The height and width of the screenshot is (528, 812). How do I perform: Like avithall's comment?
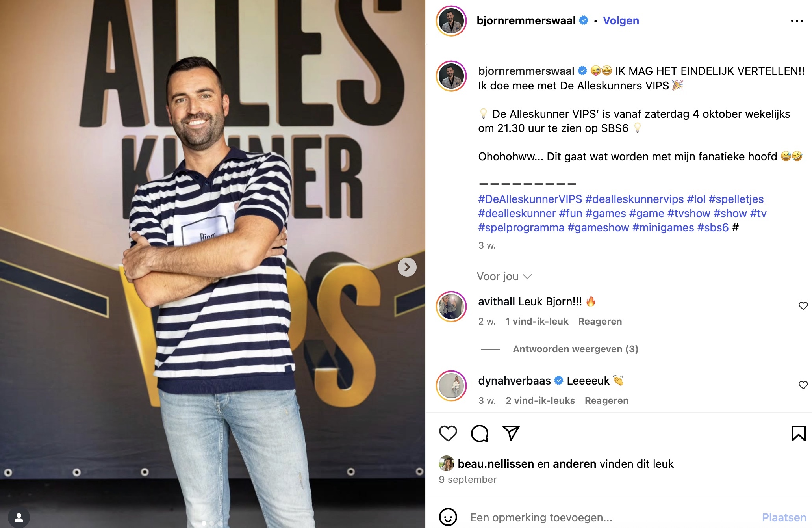coord(803,306)
